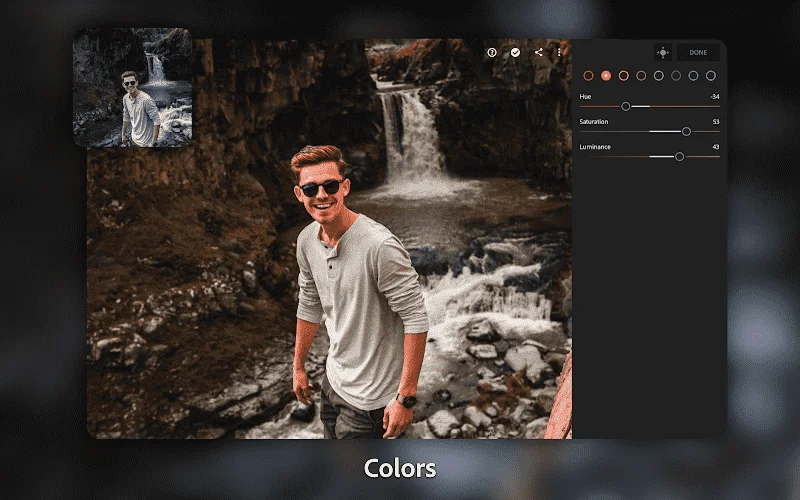Tap the checkmark confirm icon above photo
This screenshot has width=800, height=500.
click(515, 53)
